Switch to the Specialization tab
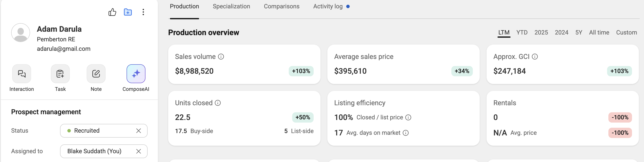The height and width of the screenshot is (162, 644). pyautogui.click(x=231, y=6)
